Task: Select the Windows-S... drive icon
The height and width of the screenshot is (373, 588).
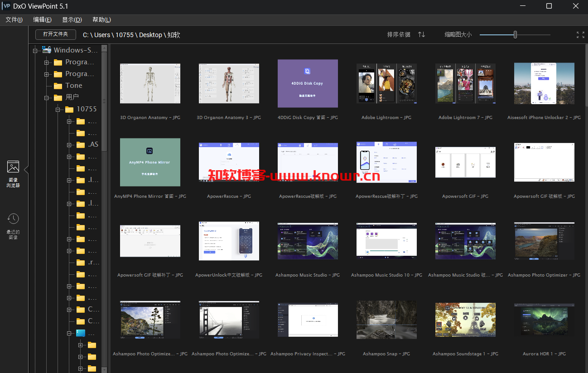Action: click(x=46, y=50)
